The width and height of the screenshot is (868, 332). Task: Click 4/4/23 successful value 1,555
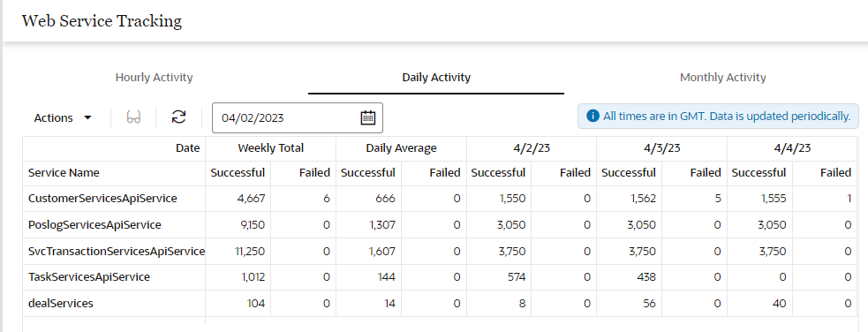pos(774,199)
